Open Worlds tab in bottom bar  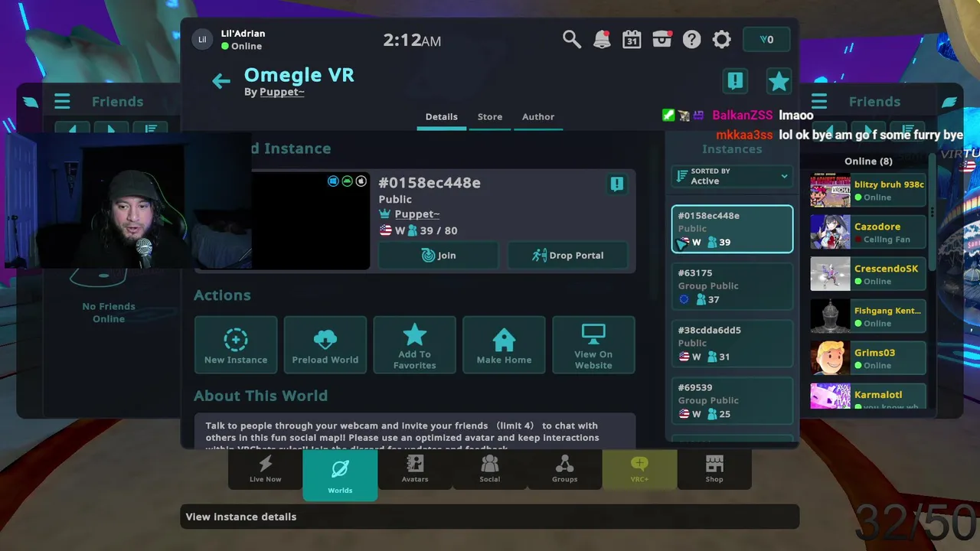340,474
